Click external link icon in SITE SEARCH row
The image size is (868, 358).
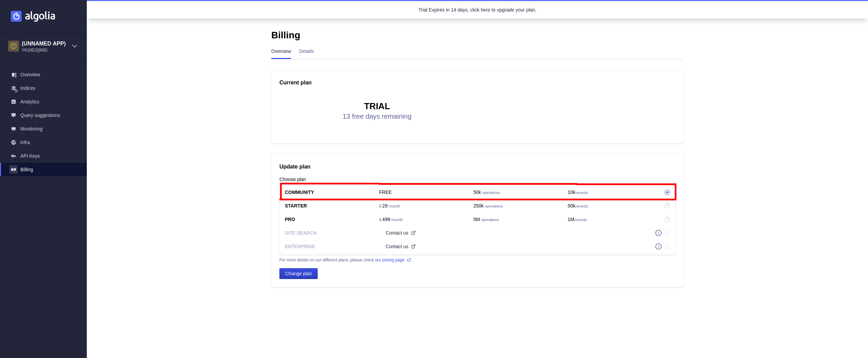coord(413,233)
